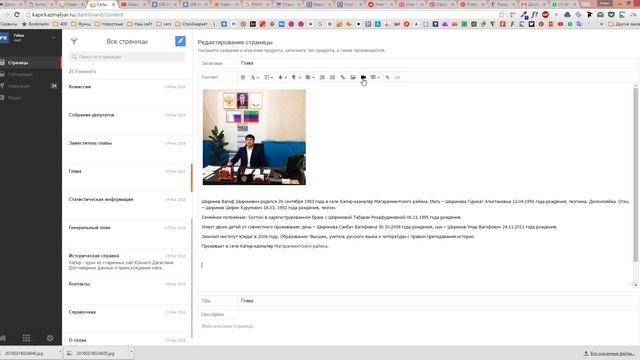Open the font size dropdown (TT)

[268, 77]
